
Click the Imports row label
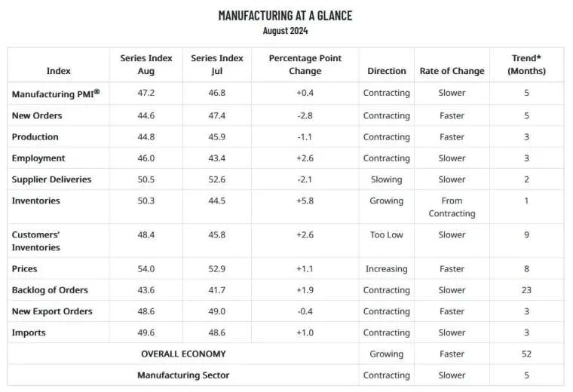[29, 332]
